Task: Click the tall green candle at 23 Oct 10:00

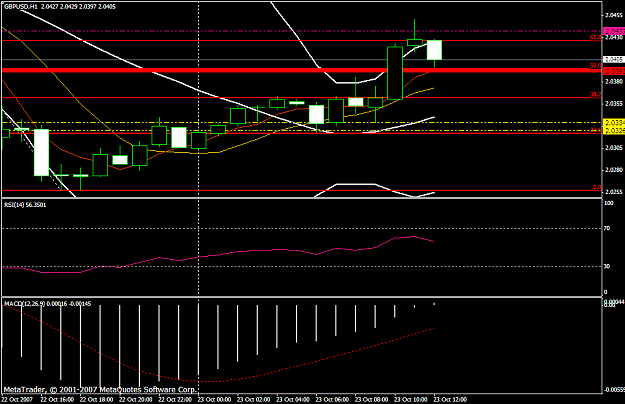Action: pos(395,73)
